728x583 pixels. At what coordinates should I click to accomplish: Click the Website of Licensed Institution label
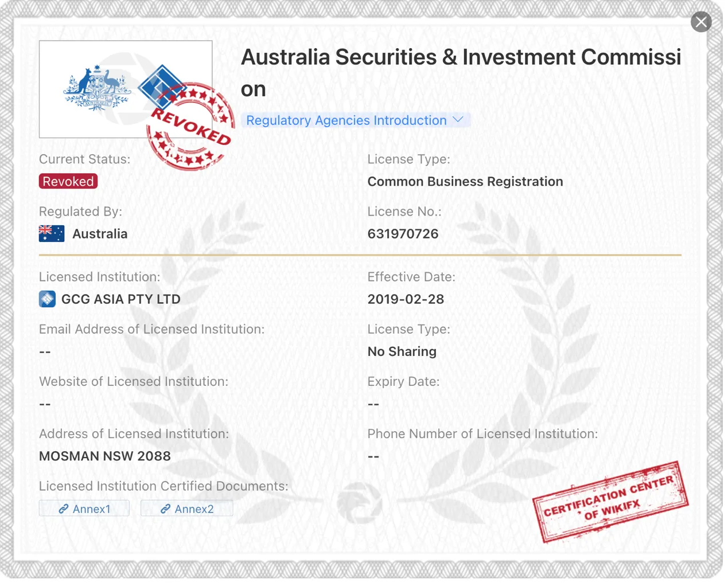pyautogui.click(x=134, y=382)
